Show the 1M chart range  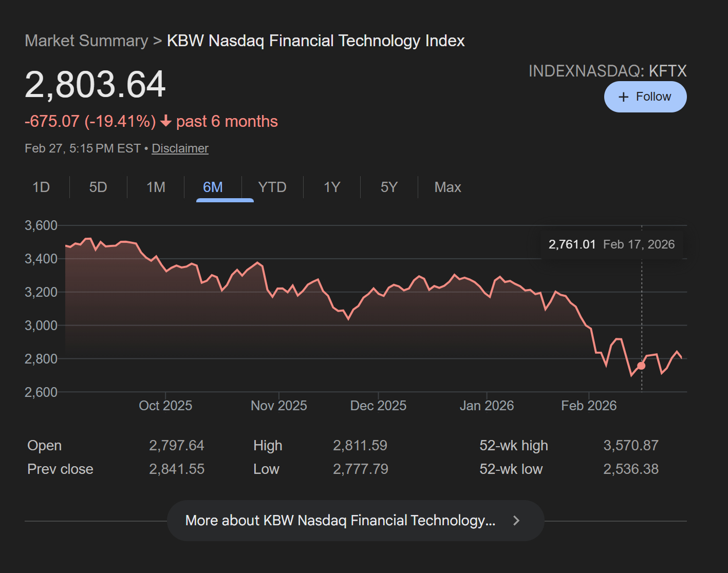point(156,187)
